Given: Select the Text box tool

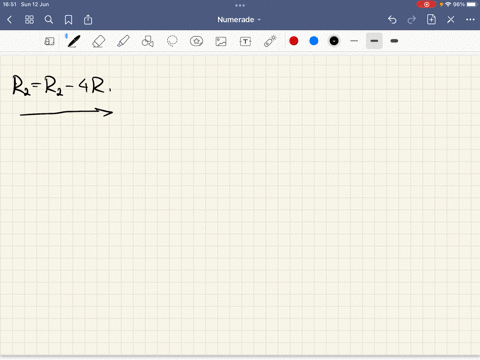Looking at the screenshot, I should tap(245, 41).
